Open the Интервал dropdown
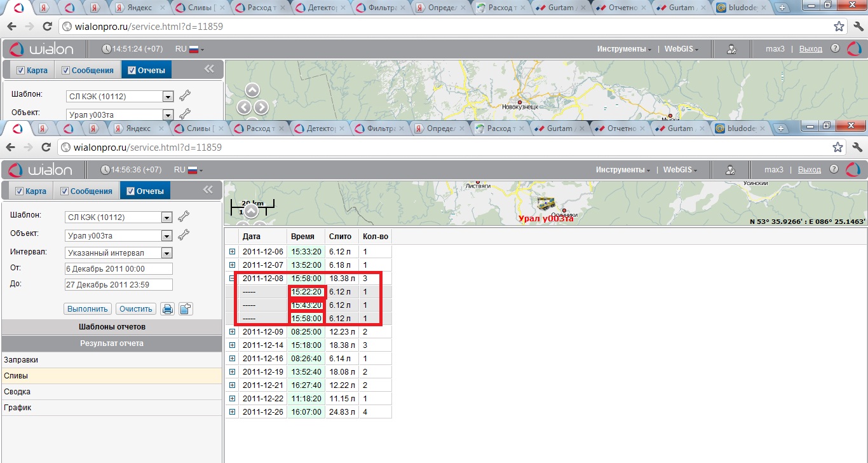The width and height of the screenshot is (868, 463). click(x=167, y=253)
